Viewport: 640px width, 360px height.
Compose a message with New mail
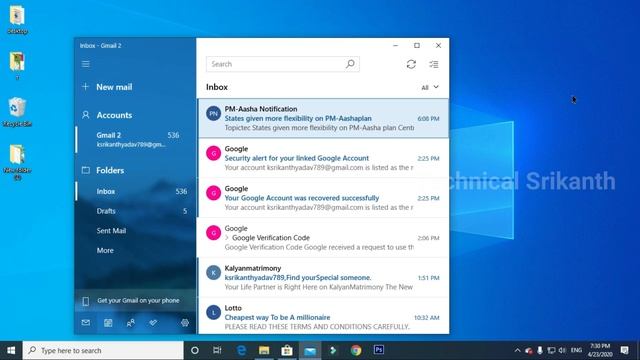(107, 87)
